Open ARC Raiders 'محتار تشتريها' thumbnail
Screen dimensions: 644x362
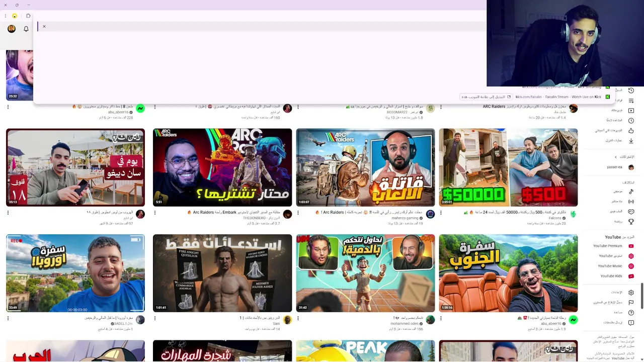click(x=222, y=167)
